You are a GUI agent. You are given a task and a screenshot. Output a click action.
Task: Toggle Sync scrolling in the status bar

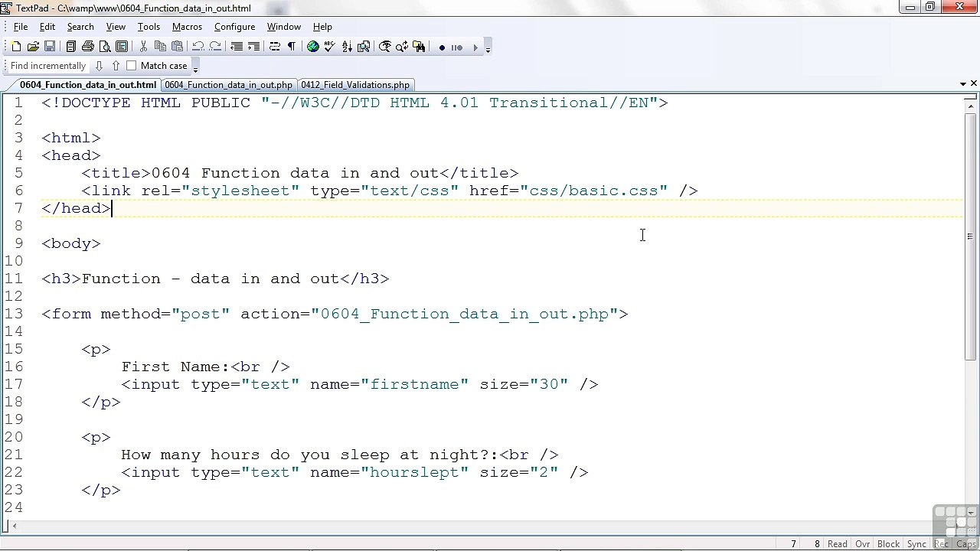916,544
